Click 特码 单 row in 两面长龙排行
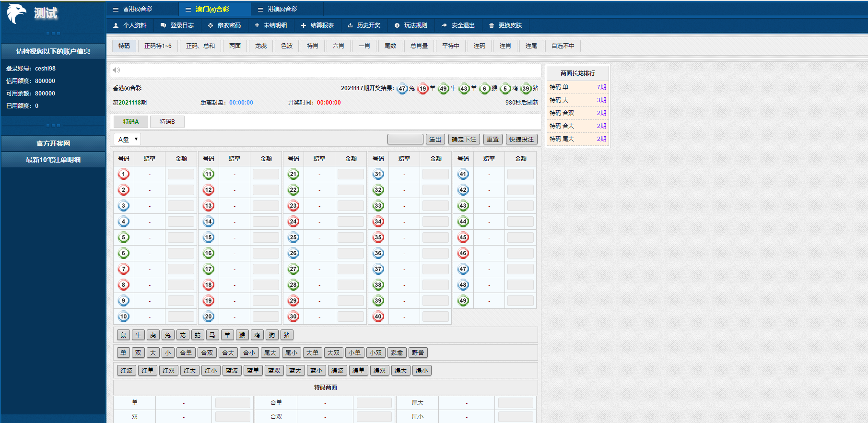868x423 pixels. tap(578, 87)
